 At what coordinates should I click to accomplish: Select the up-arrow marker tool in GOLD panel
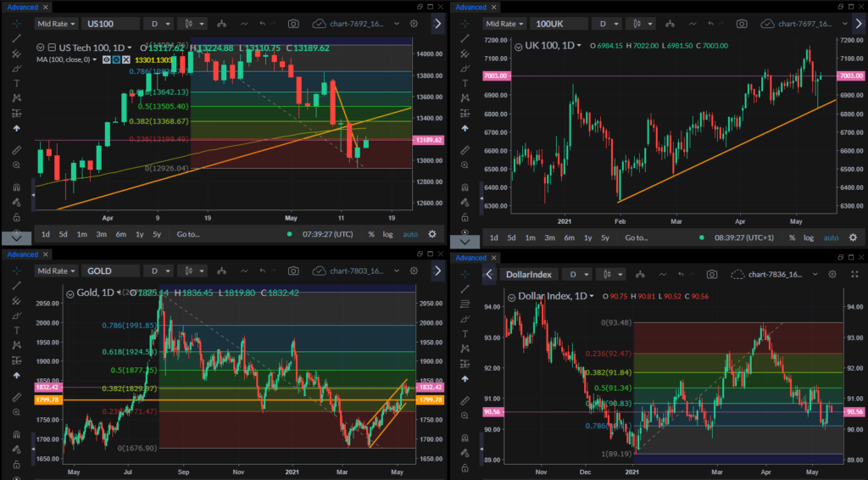point(17,375)
